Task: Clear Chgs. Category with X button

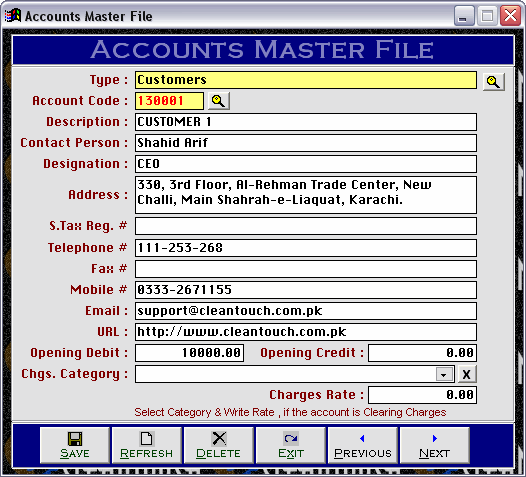Action: (467, 374)
